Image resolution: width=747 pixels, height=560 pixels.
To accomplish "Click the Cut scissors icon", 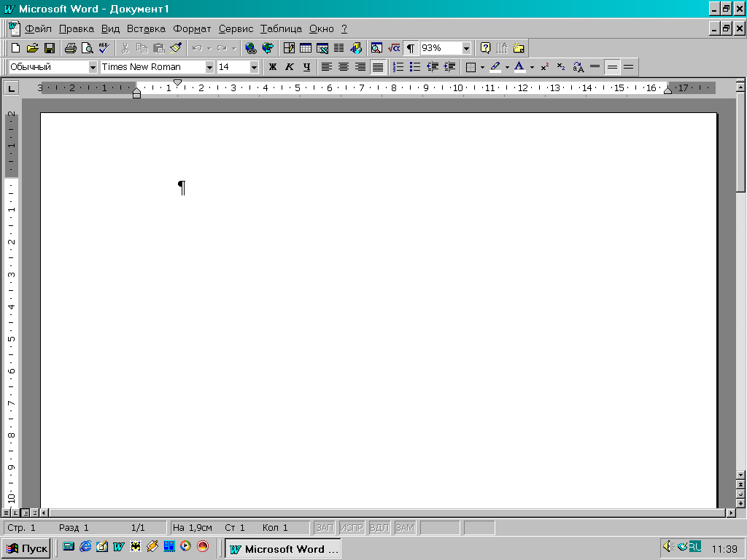I will tap(125, 48).
